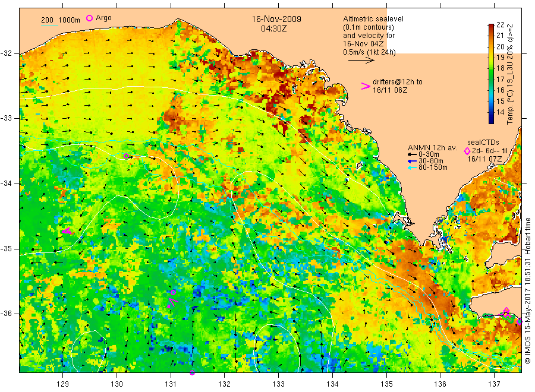Click the '16/11 06Z' drifters time text
Viewport: 535px width, 392px height.
tap(389, 90)
